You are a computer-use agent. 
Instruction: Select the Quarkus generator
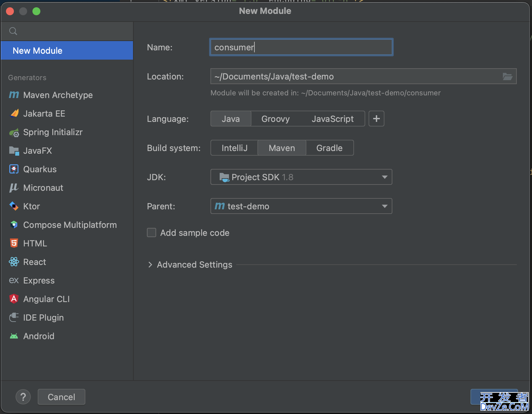point(67,169)
